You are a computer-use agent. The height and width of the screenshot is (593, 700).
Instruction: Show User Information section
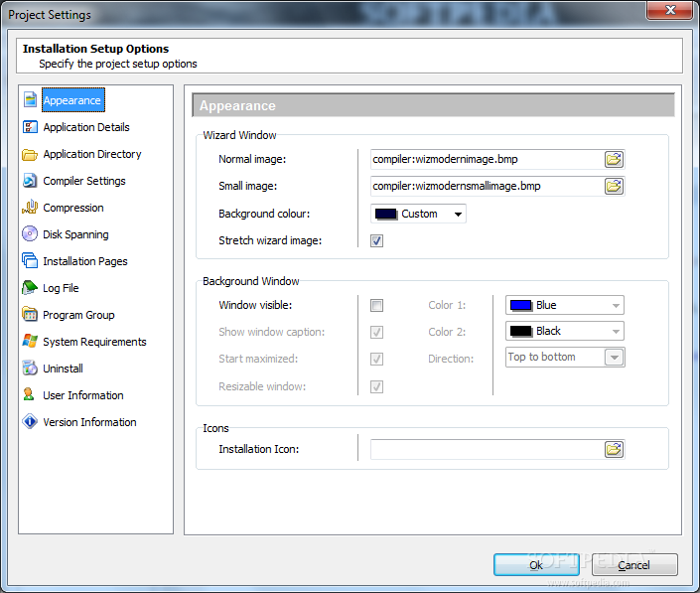pyautogui.click(x=83, y=395)
